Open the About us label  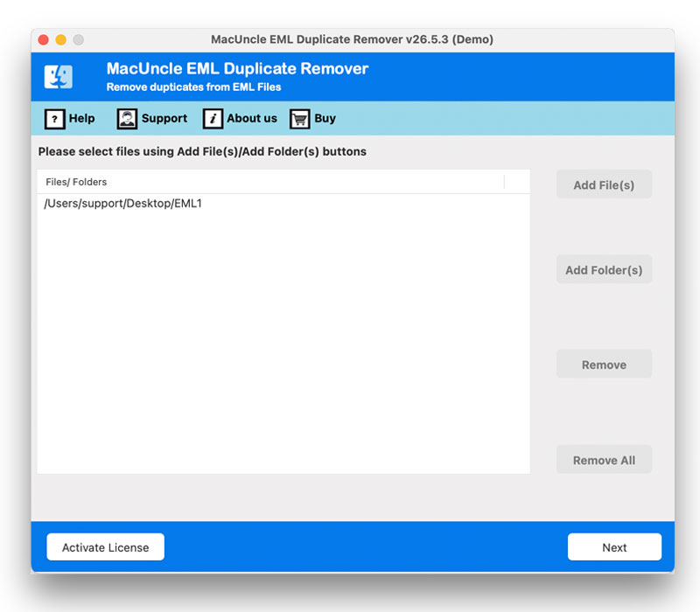252,118
